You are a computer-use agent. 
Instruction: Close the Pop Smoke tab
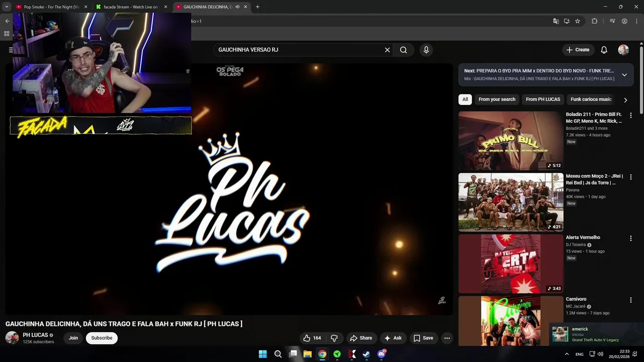click(86, 7)
